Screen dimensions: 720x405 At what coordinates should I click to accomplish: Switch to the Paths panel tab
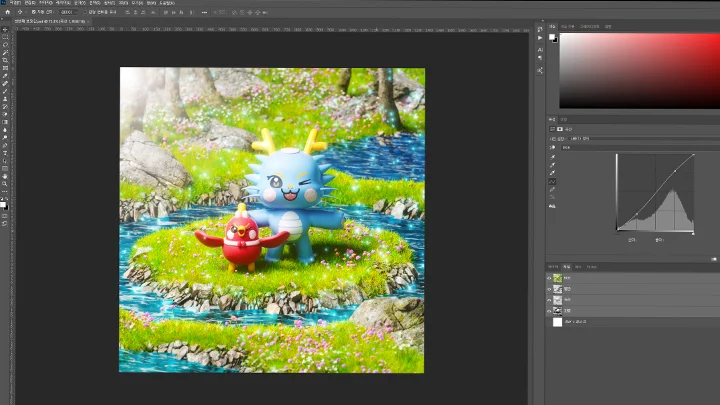coord(578,267)
